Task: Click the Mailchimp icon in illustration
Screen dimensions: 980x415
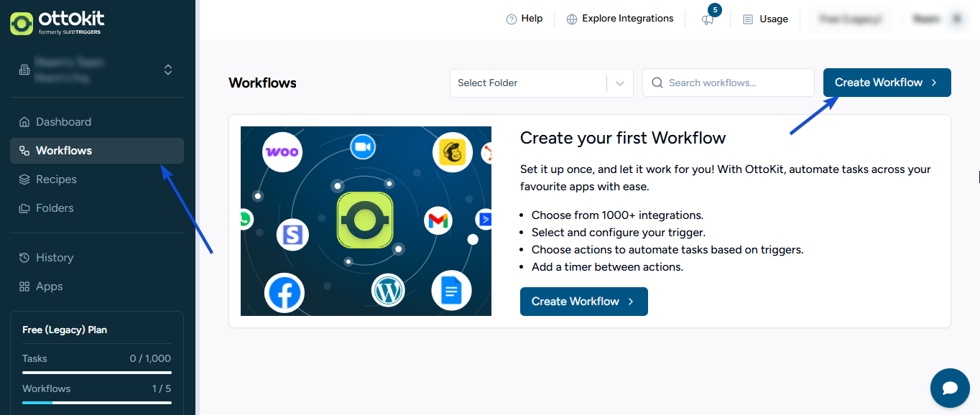Action: pos(453,152)
